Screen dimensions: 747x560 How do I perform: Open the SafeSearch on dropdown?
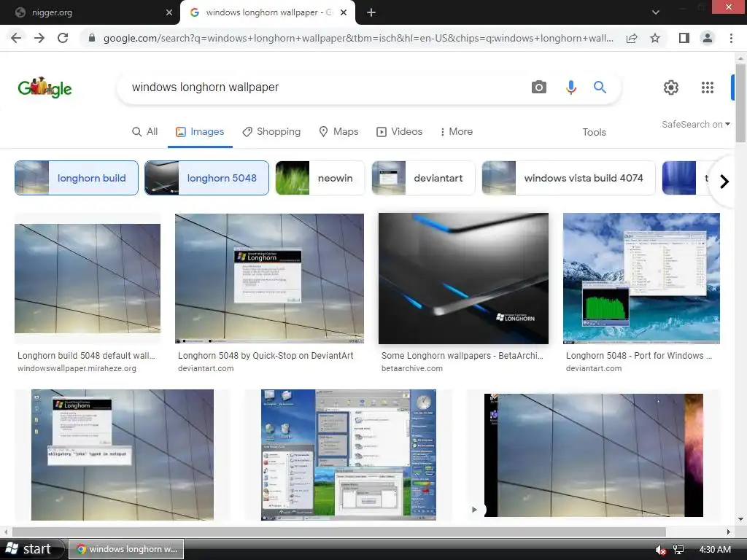point(695,124)
